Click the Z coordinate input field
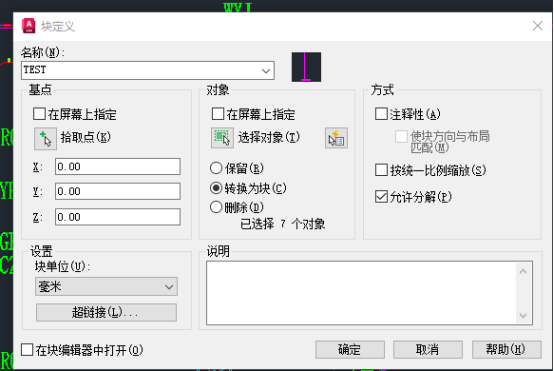Screen dimensions: 554x371 pos(118,217)
